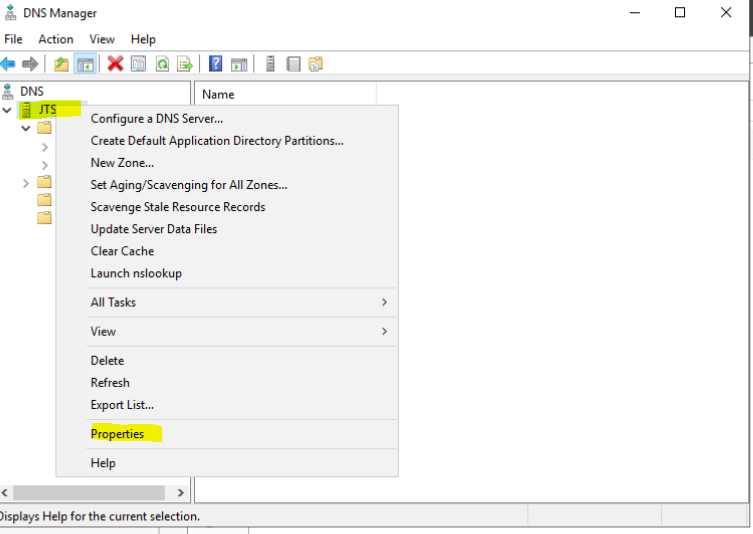Choose Create Default Application Directory Partitions...
The height and width of the screenshot is (534, 753).
227,141
